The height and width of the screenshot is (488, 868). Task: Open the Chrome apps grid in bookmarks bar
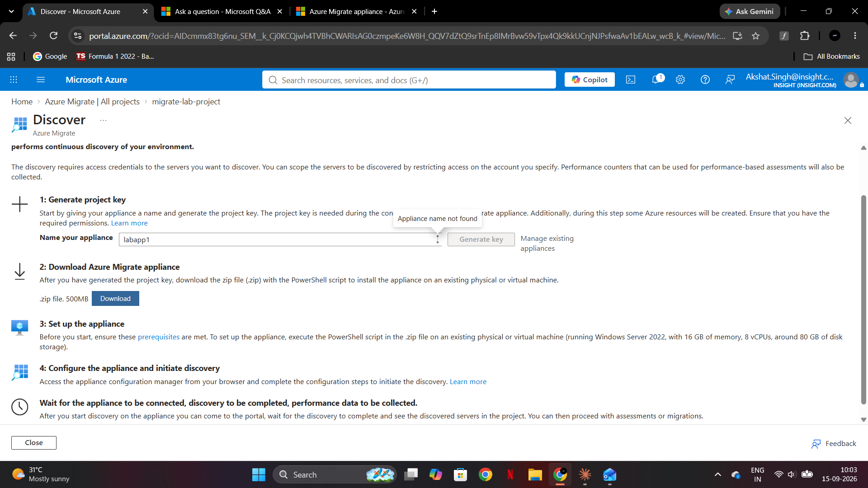coord(11,56)
